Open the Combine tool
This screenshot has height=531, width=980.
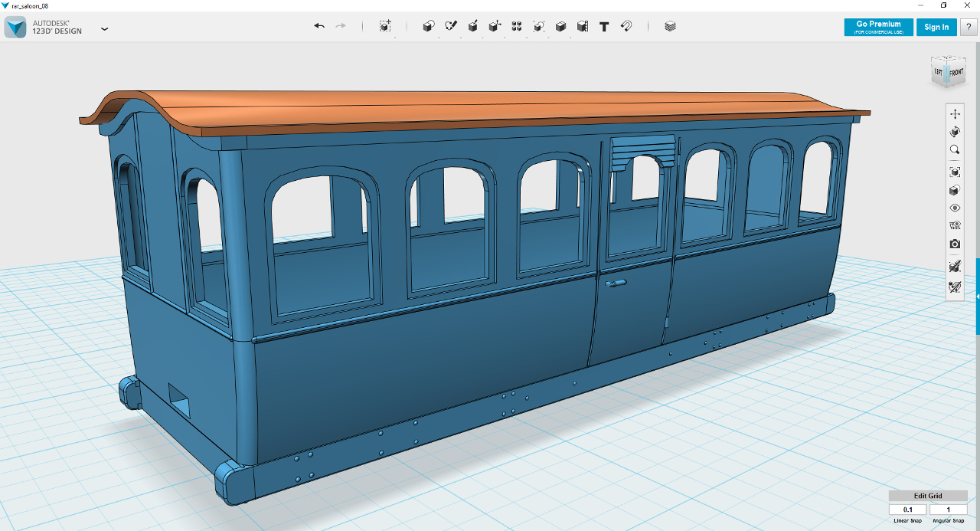click(560, 26)
